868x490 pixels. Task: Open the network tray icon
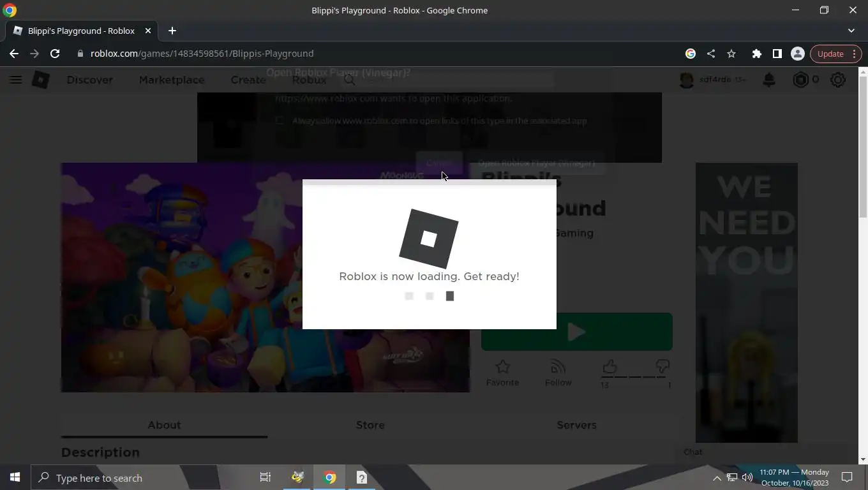click(x=732, y=478)
